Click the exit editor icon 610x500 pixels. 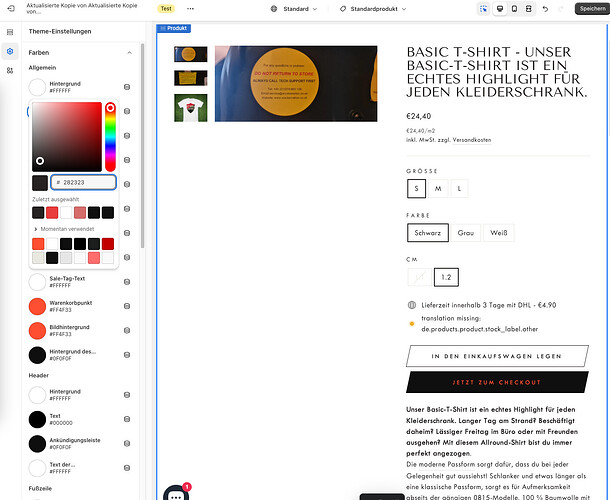11,8
